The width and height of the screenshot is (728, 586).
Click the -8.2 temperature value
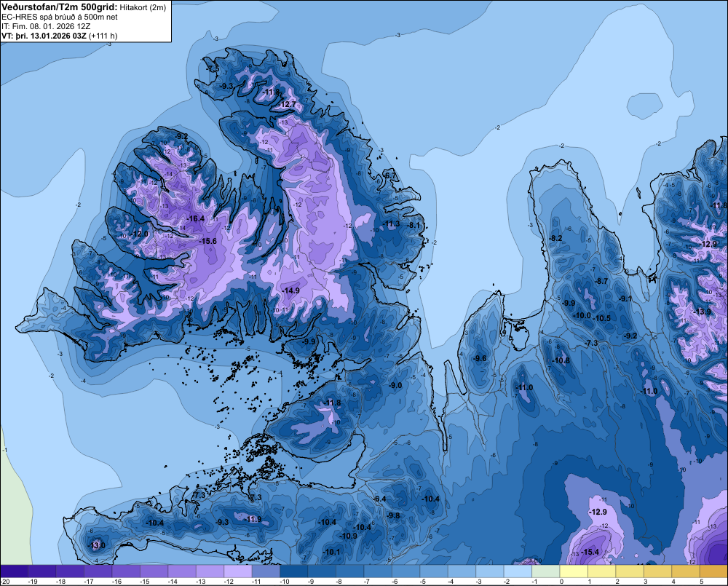(x=555, y=238)
